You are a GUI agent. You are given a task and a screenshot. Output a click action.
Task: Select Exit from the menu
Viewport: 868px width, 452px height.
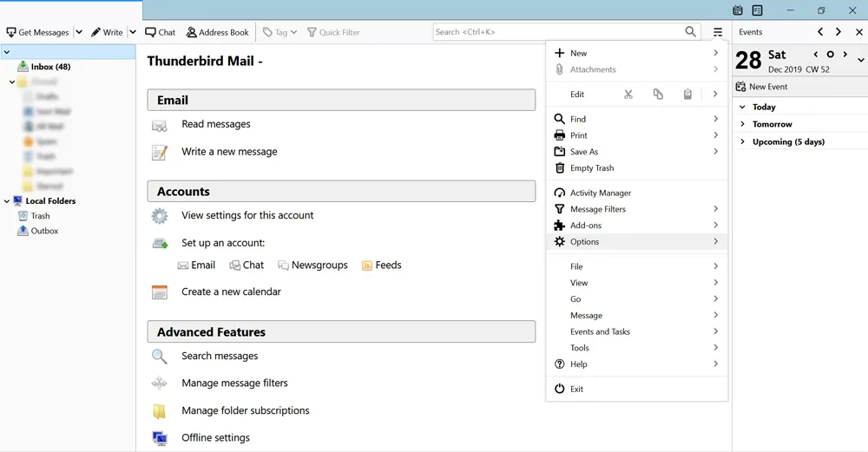(x=636, y=389)
